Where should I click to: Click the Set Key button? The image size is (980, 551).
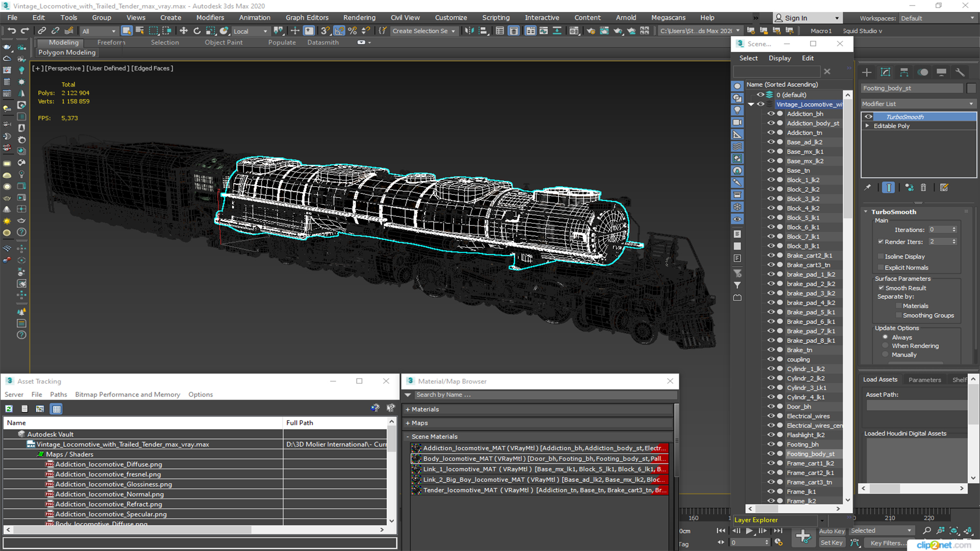[831, 543]
